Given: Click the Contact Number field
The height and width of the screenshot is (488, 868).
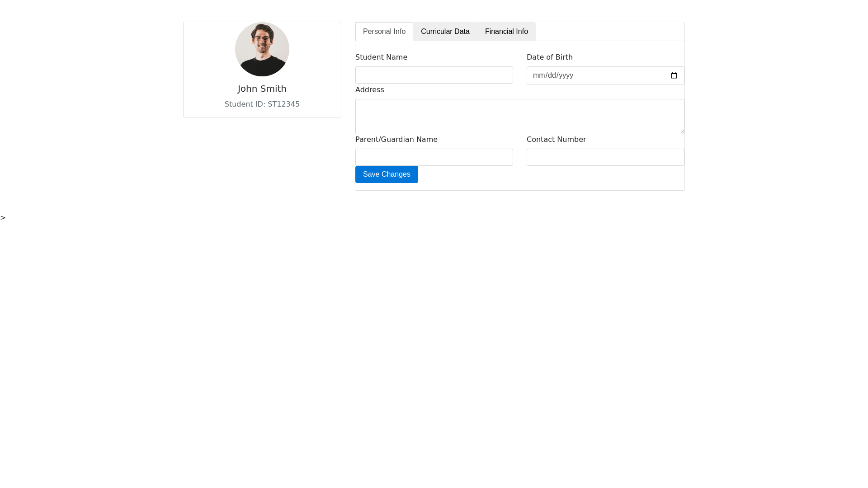Looking at the screenshot, I should (x=605, y=157).
